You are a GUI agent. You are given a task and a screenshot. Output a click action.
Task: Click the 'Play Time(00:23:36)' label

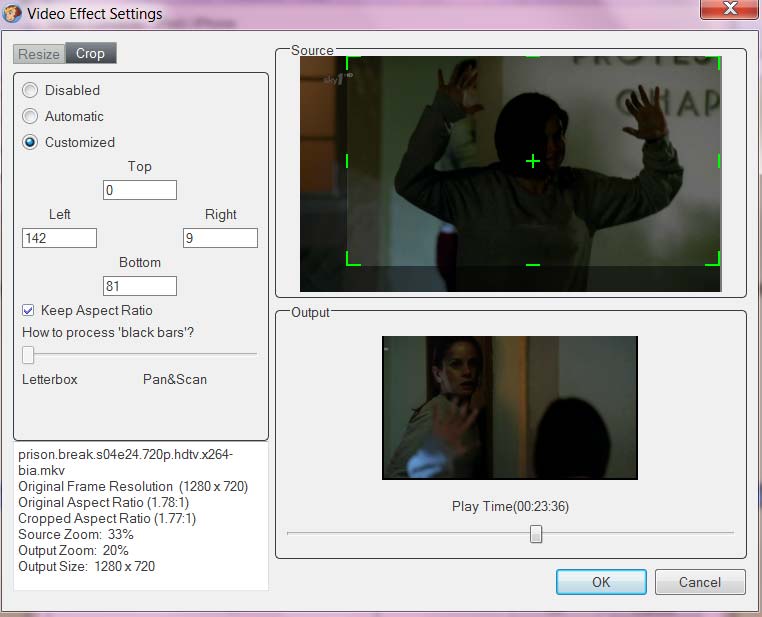point(510,506)
